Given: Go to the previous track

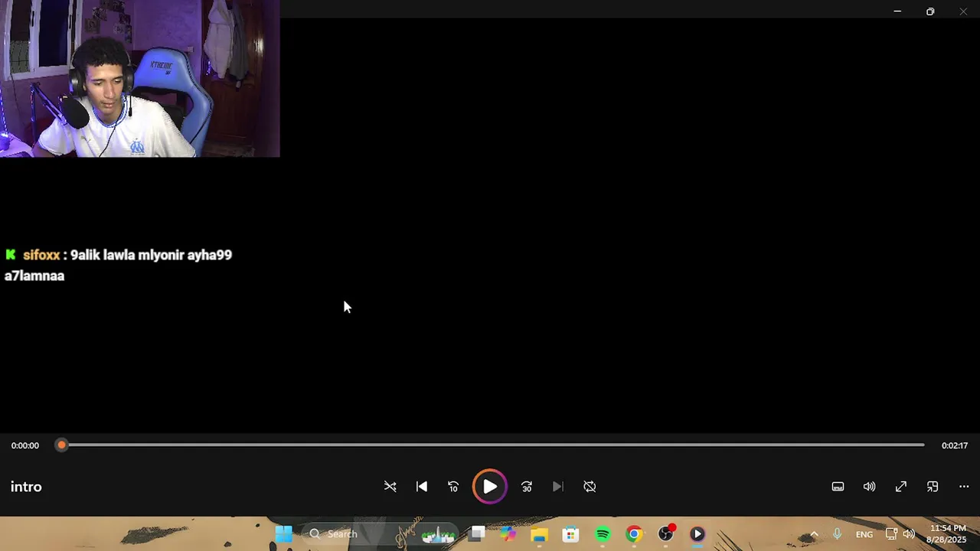Looking at the screenshot, I should 422,487.
